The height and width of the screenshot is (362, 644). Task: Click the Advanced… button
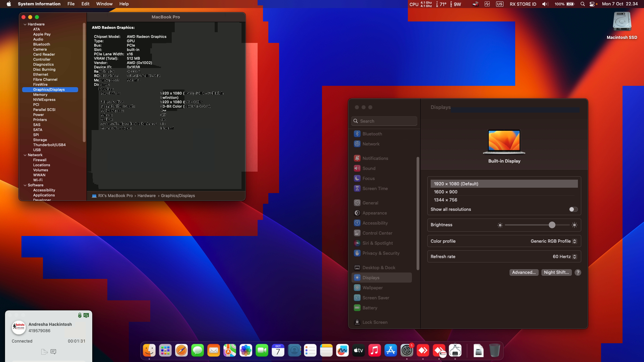coord(524,273)
